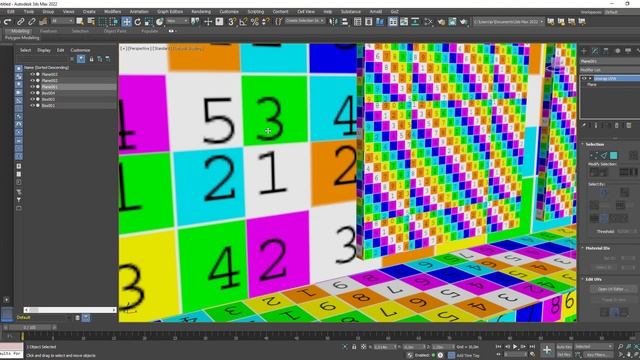
Task: Toggle Spinner Snap on main toolbar
Action: 266,21
